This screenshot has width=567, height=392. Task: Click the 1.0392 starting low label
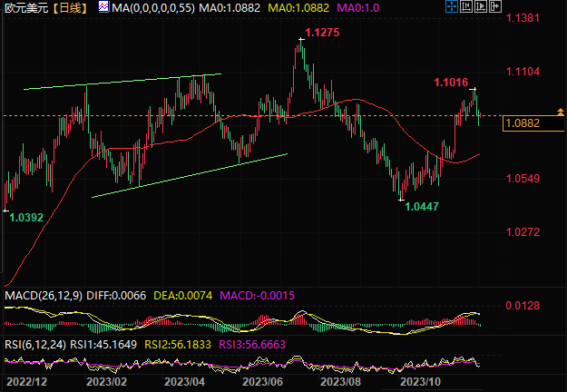pyautogui.click(x=26, y=217)
